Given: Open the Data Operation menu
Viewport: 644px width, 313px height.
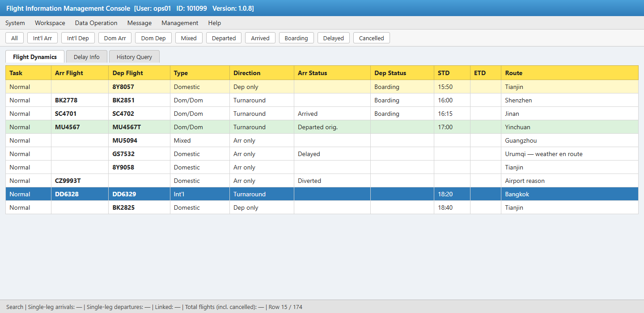Looking at the screenshot, I should (x=96, y=23).
